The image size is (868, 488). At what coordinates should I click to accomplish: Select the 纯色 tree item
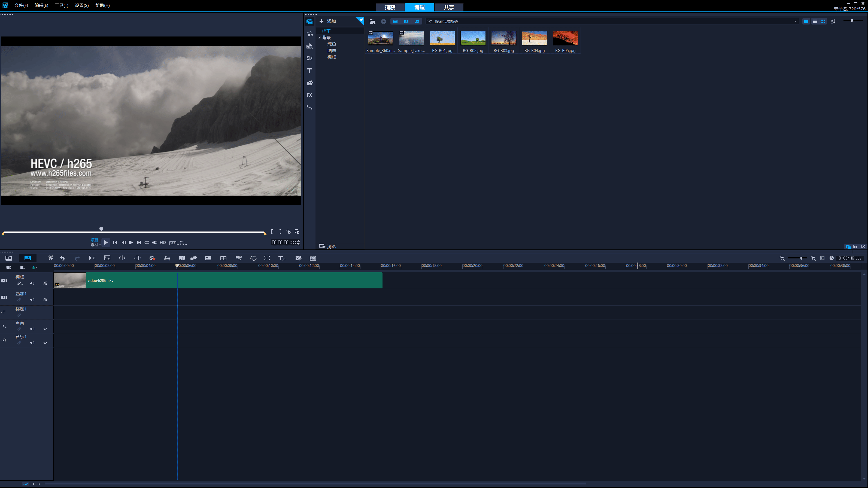[332, 44]
